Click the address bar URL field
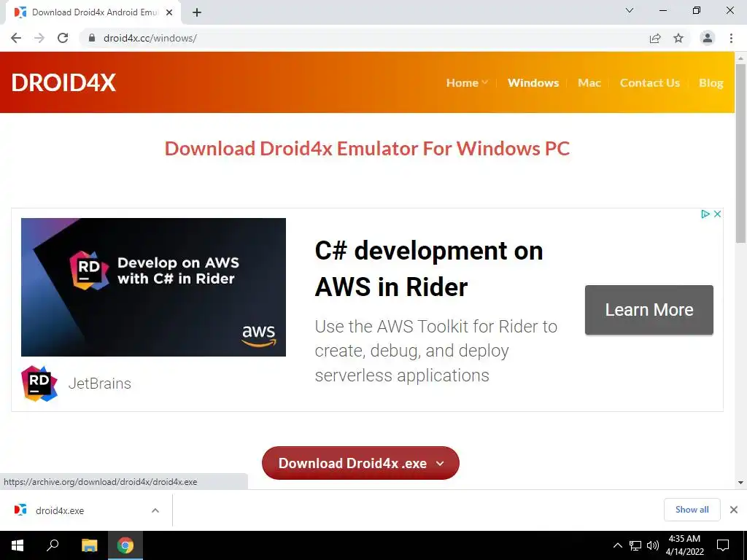The width and height of the screenshot is (747, 560). [362, 38]
